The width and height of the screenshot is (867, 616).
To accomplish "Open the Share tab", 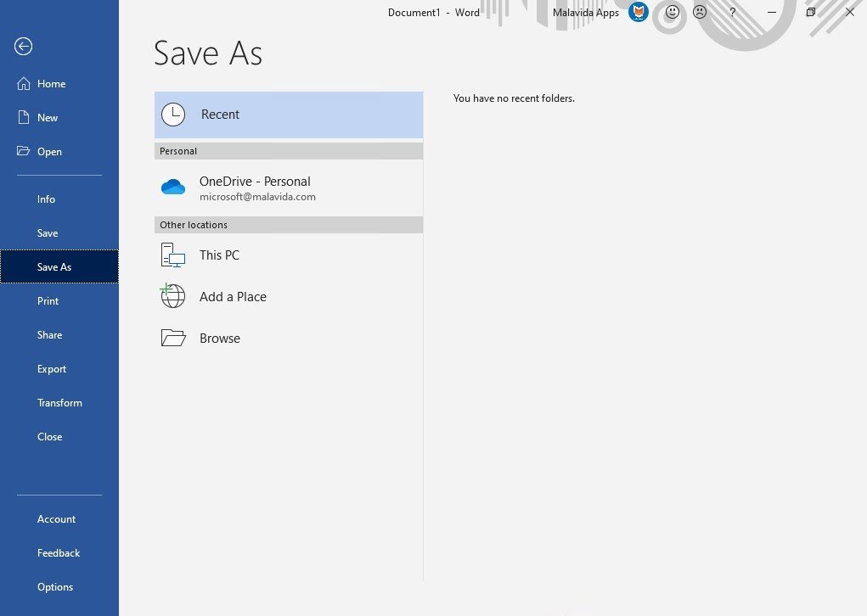I will [x=59, y=335].
